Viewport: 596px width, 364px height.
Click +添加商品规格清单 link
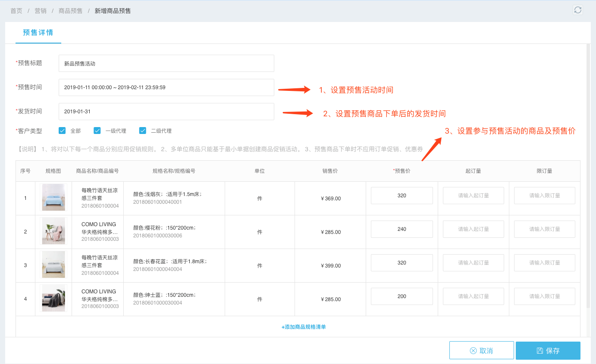(304, 327)
